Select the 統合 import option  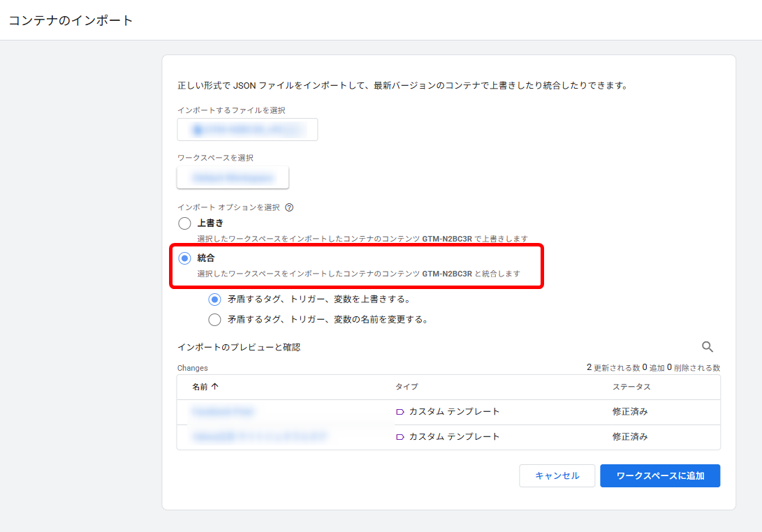coord(184,258)
